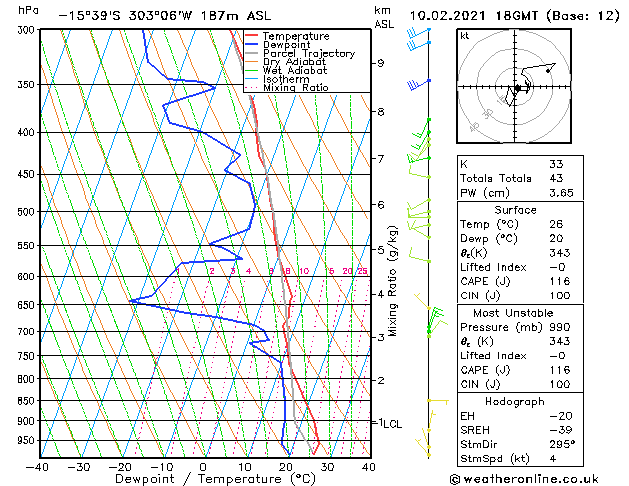The height and width of the screenshot is (486, 629).
Task: Select the Mixing Ratio legend entry
Action: click(296, 88)
